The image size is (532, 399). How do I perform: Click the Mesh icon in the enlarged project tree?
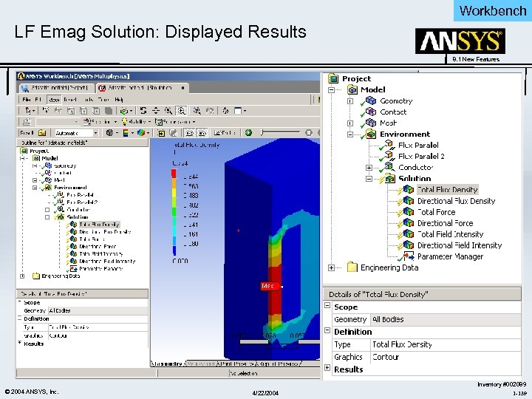pyautogui.click(x=371, y=123)
